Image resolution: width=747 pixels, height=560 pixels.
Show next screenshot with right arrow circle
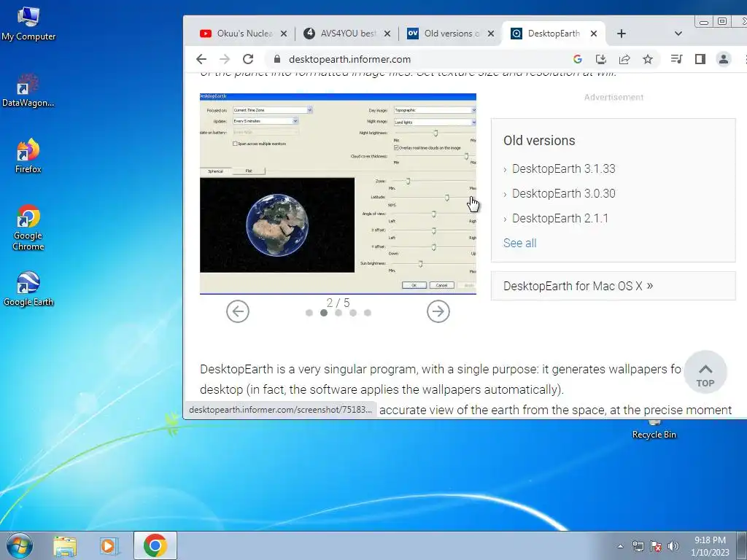438,311
